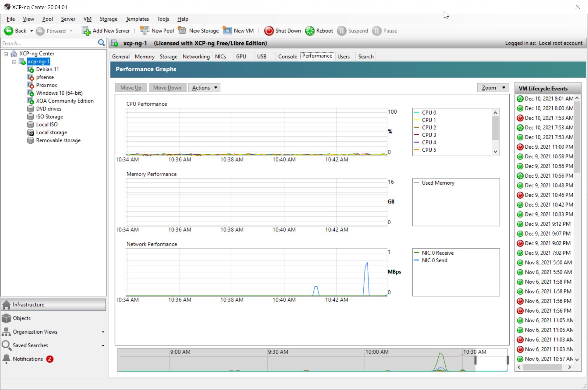Click the Objects navigation button
Image resolution: width=588 pixels, height=390 pixels.
(22, 318)
